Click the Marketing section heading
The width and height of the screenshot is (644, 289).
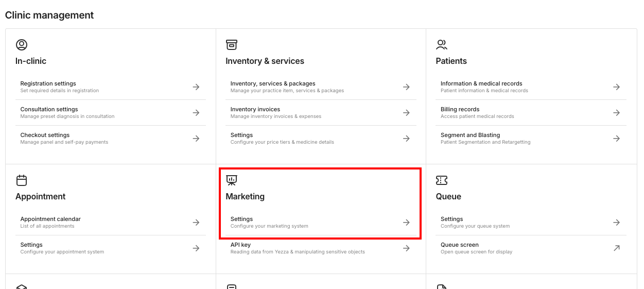[245, 196]
